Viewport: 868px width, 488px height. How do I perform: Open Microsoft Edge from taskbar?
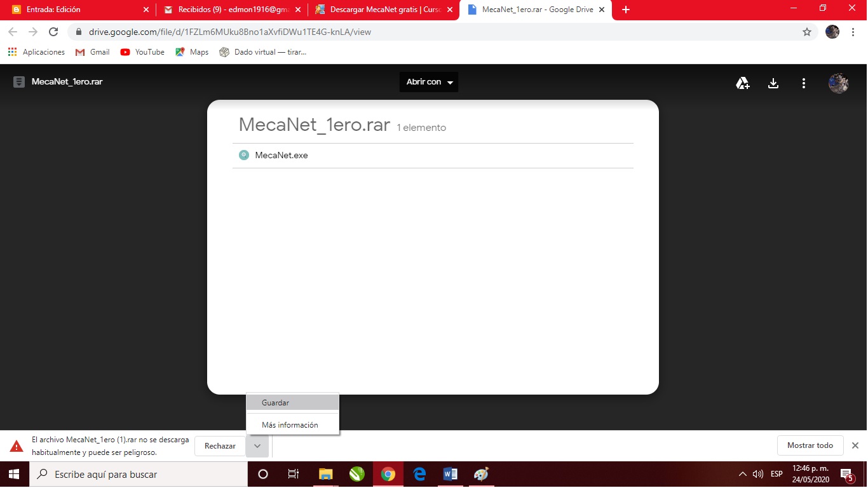pos(419,474)
